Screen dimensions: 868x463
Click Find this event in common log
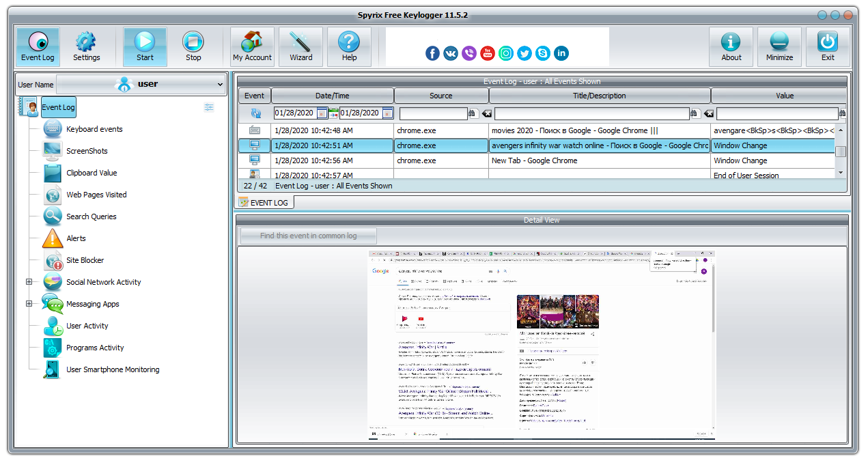[x=308, y=236]
